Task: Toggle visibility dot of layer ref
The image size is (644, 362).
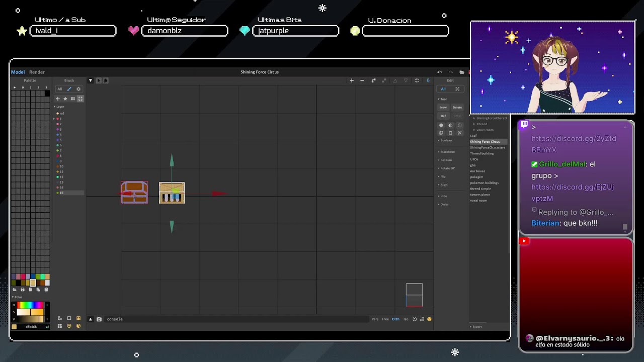Action: click(58, 114)
